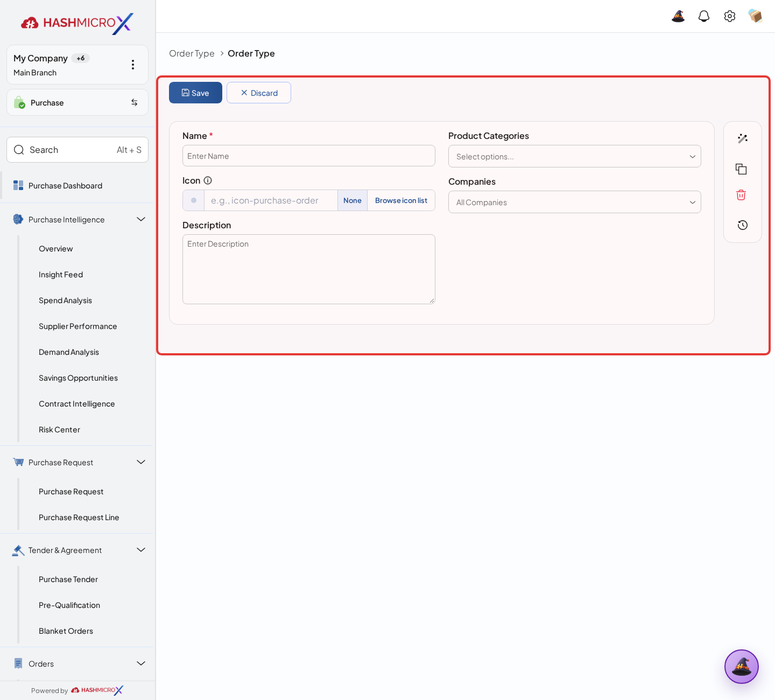Open Supplier Performance page
775x700 pixels.
coord(77,326)
